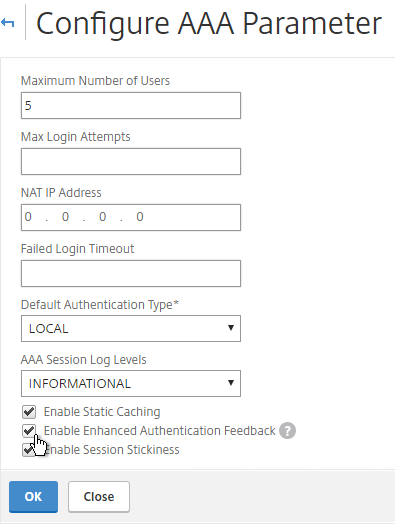The image size is (395, 524).
Task: Uncheck Enable Enhanced Authentication Feedback
Action: [29, 430]
